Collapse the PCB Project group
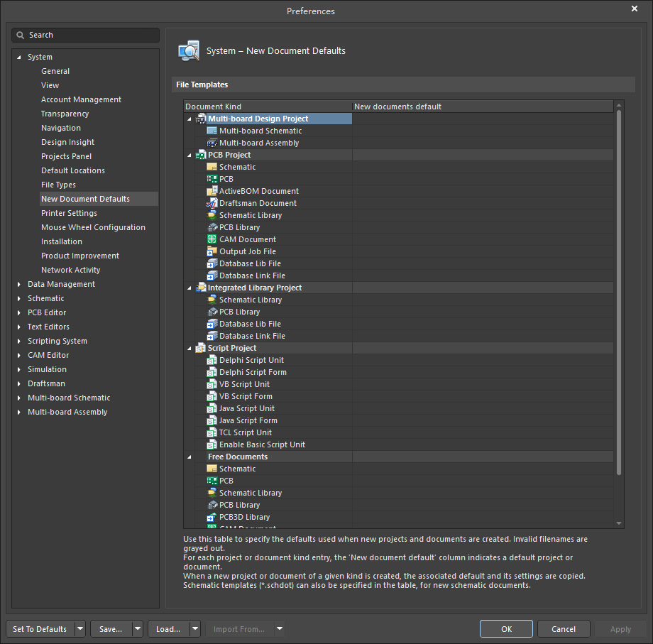Screen dimensions: 653x644 (x=190, y=155)
